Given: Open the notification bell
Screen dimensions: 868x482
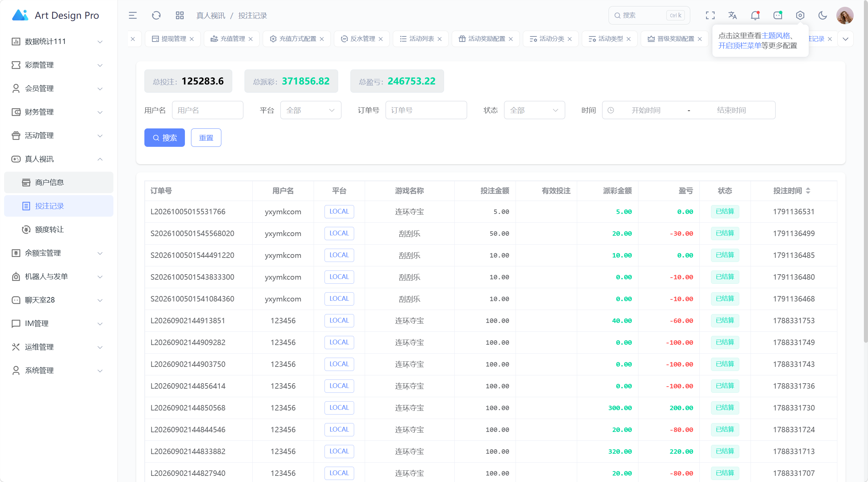Looking at the screenshot, I should (x=755, y=15).
